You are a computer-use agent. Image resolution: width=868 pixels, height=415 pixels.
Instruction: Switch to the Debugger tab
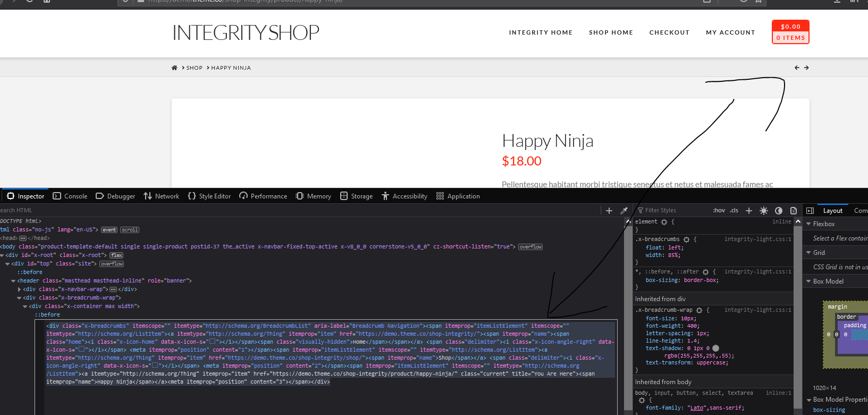115,196
